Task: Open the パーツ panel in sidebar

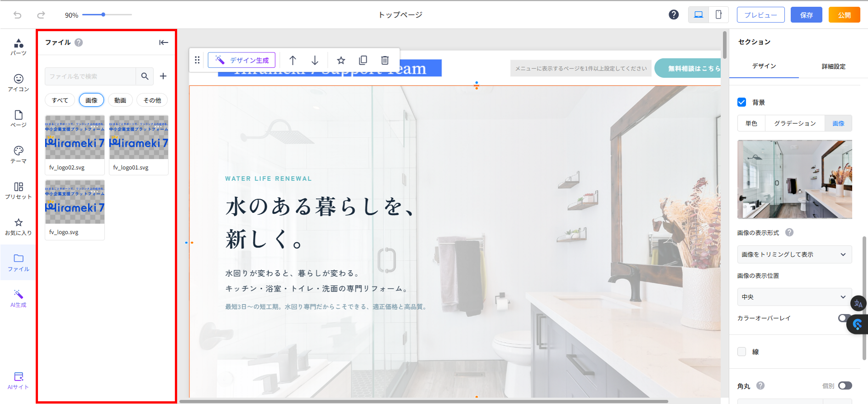Action: [19, 47]
